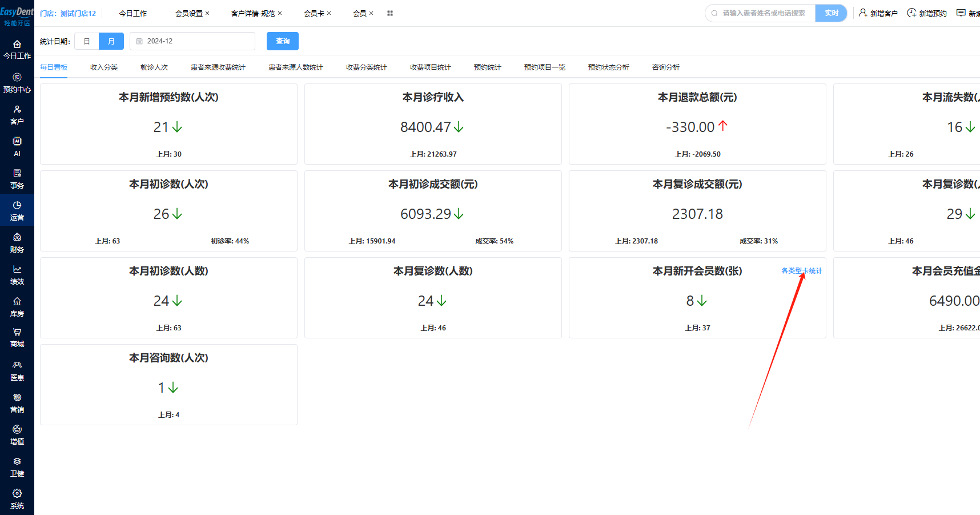This screenshot has width=980, height=515.
Task: Select the 每日看板 tab
Action: pyautogui.click(x=54, y=67)
